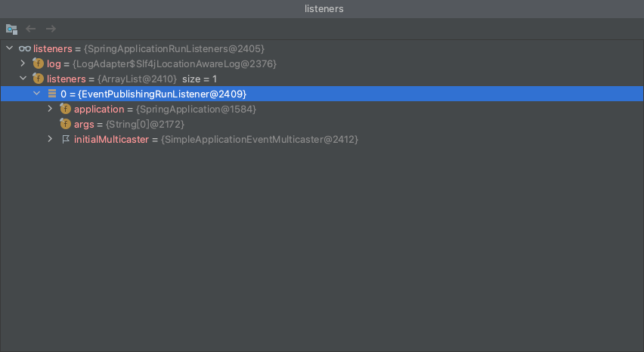Click the glasses watch icon beside root listeners
Screen dimensions: 644x352
point(25,49)
